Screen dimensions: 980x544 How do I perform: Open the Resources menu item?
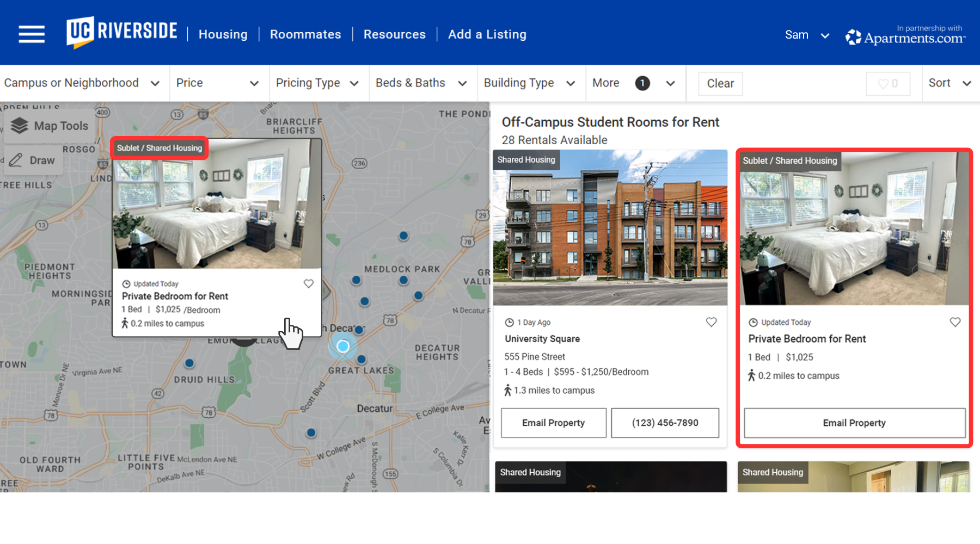pos(394,34)
